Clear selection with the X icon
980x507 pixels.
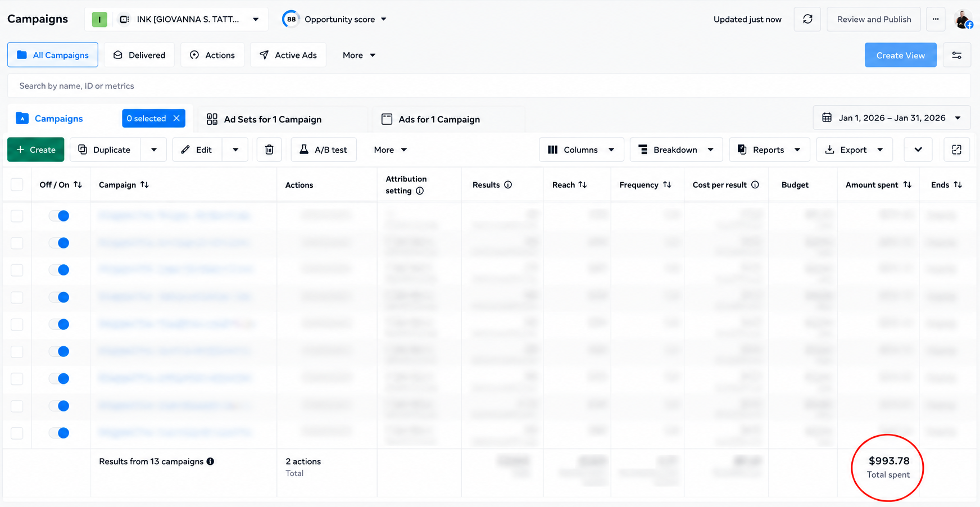(x=176, y=119)
